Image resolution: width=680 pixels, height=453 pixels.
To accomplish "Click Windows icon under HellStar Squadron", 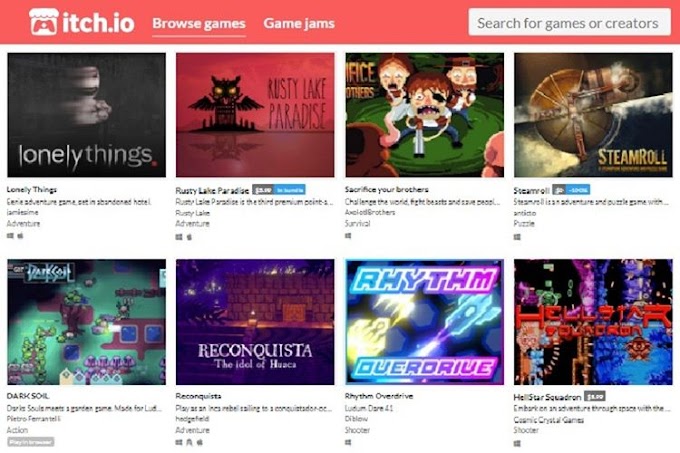I will click(x=517, y=443).
